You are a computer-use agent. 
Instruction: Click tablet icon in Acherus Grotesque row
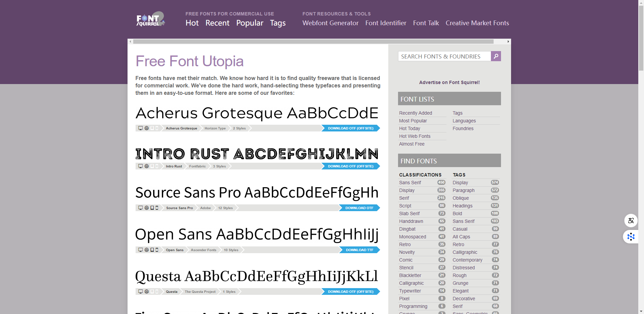point(152,128)
